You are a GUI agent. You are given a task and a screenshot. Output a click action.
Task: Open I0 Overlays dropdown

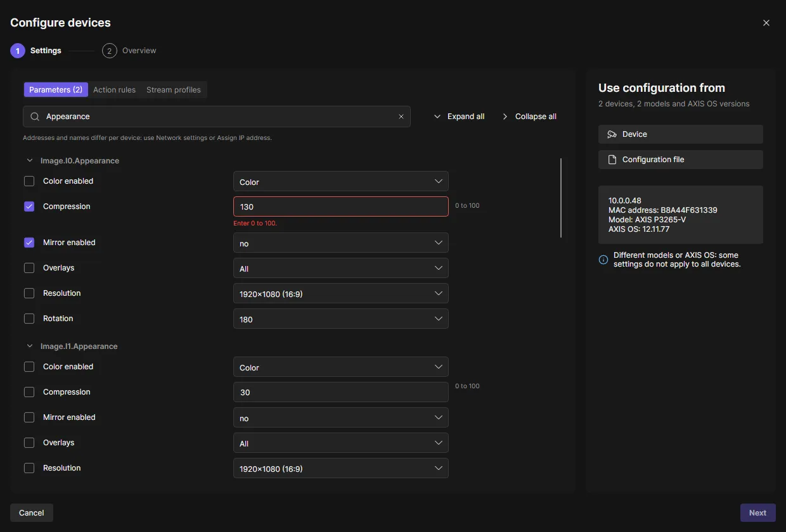(341, 268)
